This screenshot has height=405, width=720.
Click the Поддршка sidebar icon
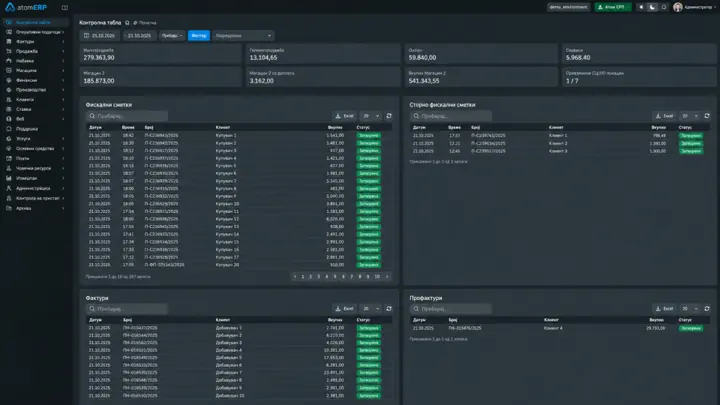tap(9, 129)
